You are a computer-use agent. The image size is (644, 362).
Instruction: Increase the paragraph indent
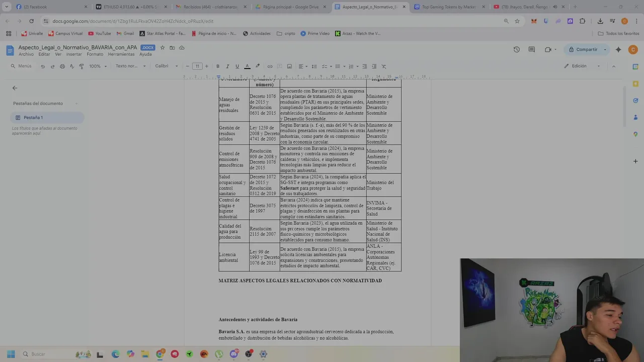click(374, 66)
